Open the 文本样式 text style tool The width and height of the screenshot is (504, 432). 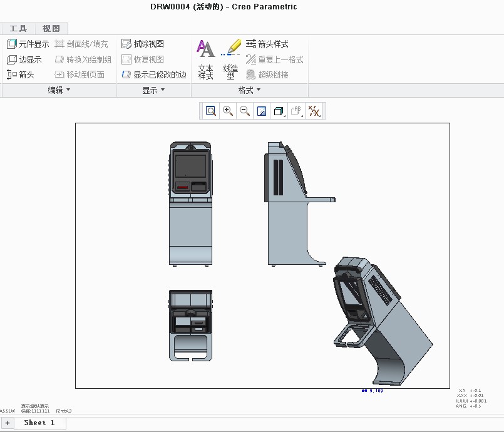(x=206, y=59)
